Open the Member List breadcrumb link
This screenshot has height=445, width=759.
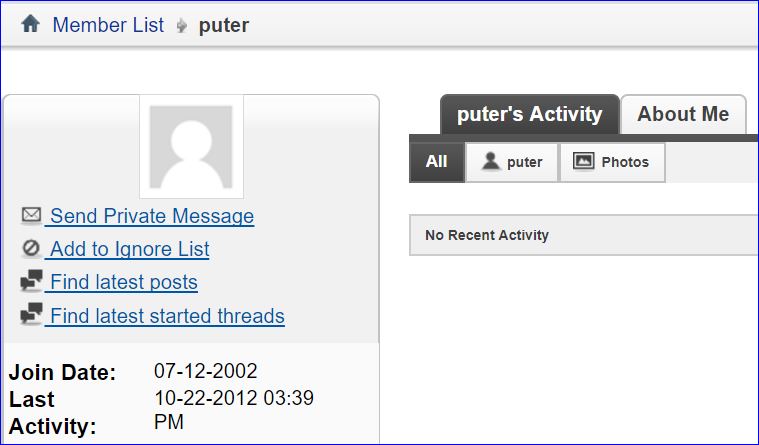coord(108,25)
